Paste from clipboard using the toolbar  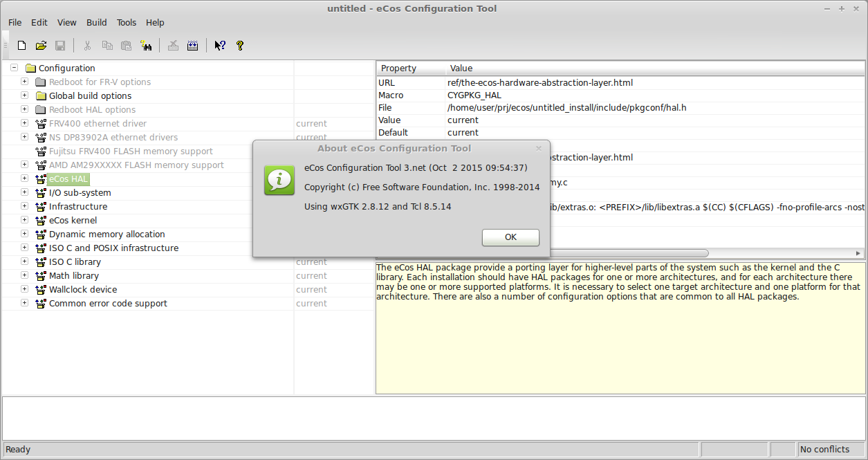tap(126, 46)
